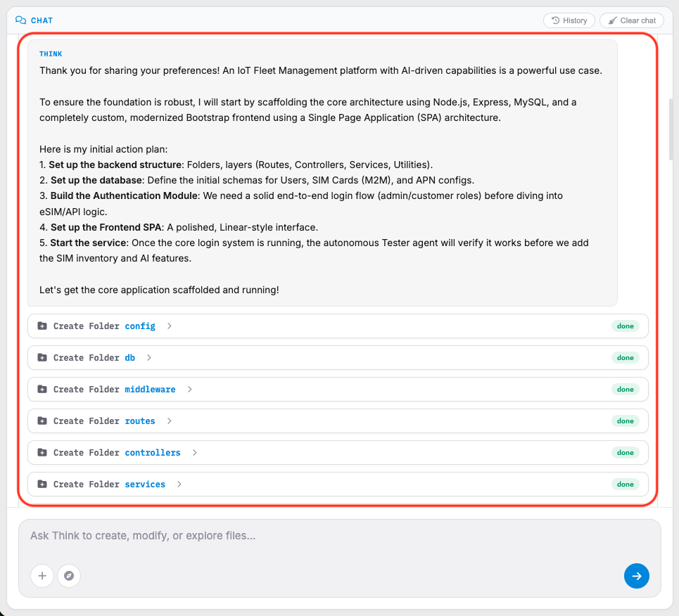Viewport: 679px width, 616px height.
Task: Click the config folder name link
Action: (x=140, y=326)
